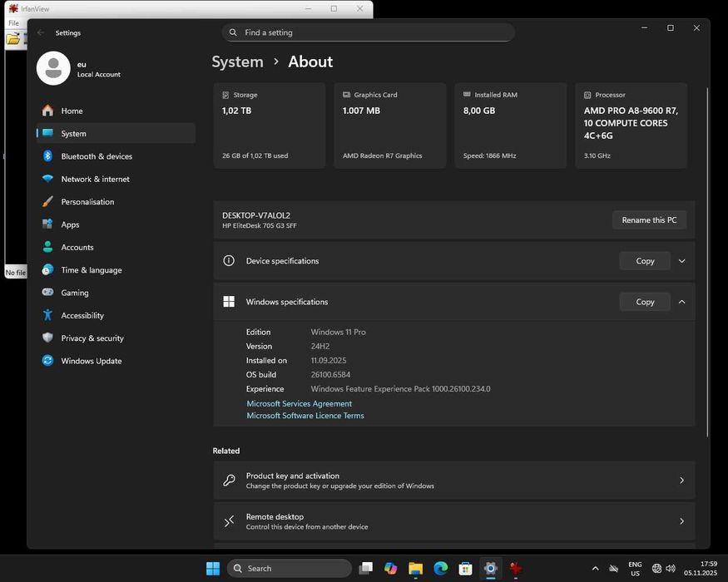
Task: Click the taskbar Search box
Action: click(290, 568)
